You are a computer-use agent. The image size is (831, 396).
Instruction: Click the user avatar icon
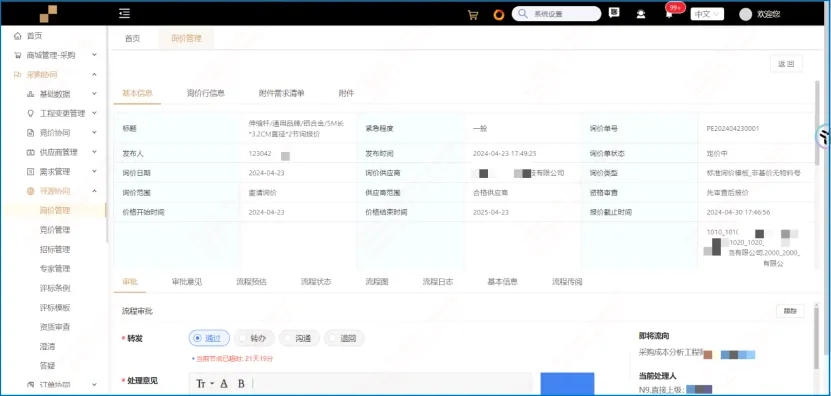tap(746, 14)
